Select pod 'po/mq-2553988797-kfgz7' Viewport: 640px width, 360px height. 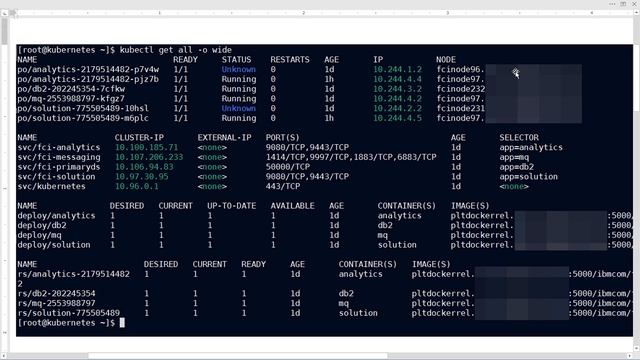(71, 99)
